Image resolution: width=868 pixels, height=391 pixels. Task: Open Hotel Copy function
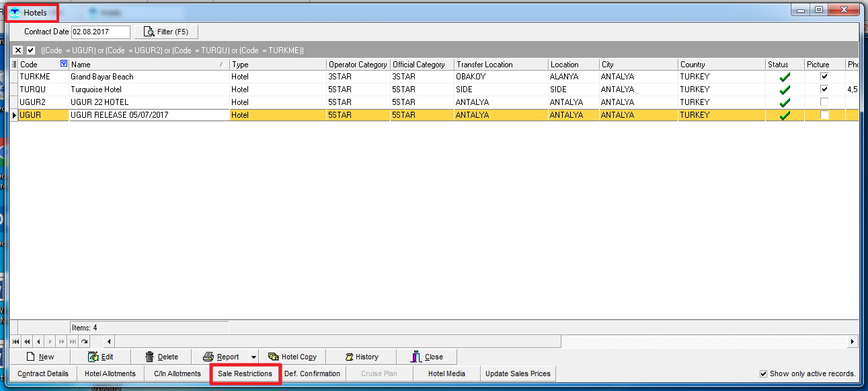292,357
